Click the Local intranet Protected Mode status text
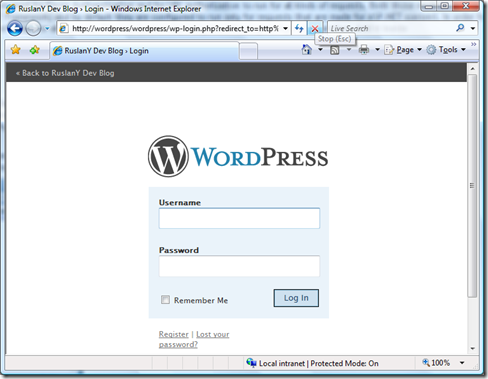 point(319,363)
